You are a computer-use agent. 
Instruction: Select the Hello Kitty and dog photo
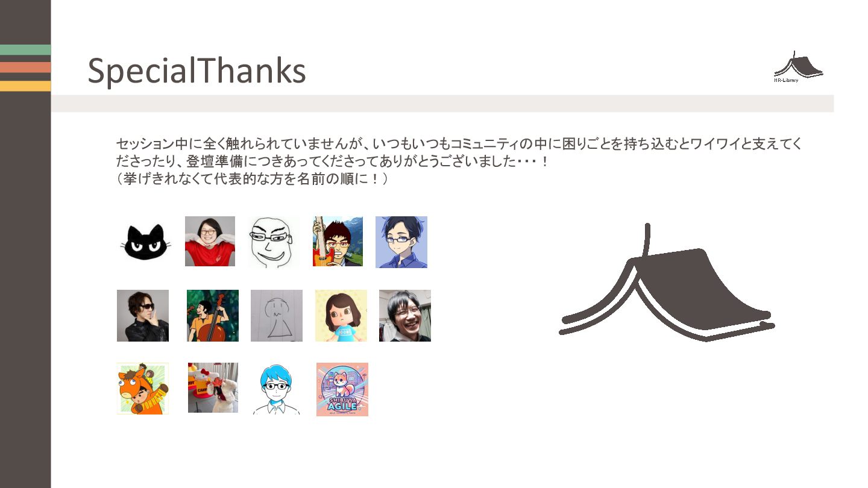(213, 387)
